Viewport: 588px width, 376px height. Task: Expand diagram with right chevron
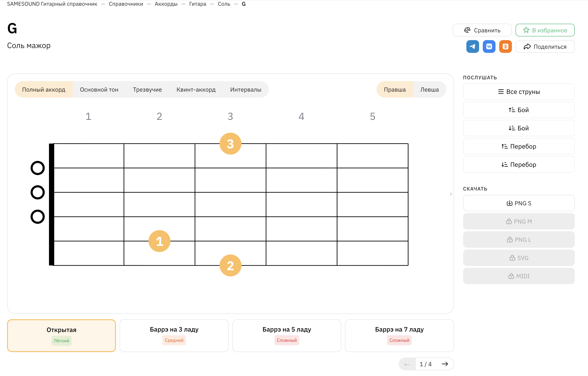point(451,194)
